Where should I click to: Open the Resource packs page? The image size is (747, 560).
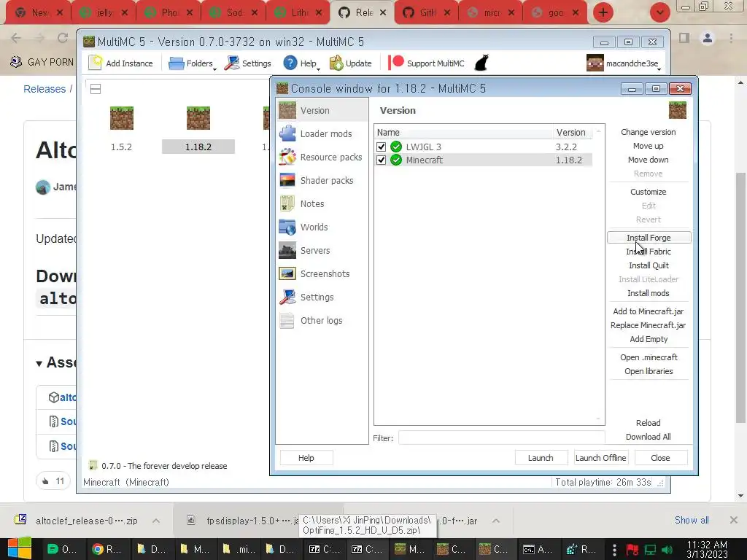click(x=322, y=157)
